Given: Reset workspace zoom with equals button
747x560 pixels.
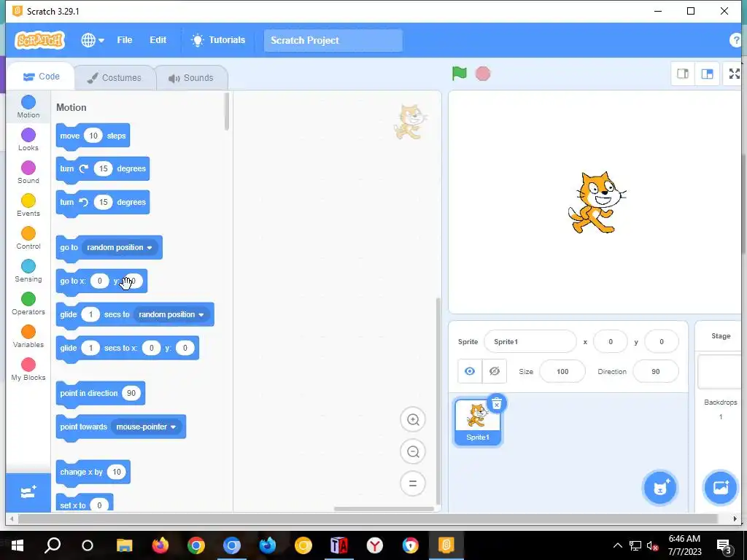Looking at the screenshot, I should click(x=413, y=483).
